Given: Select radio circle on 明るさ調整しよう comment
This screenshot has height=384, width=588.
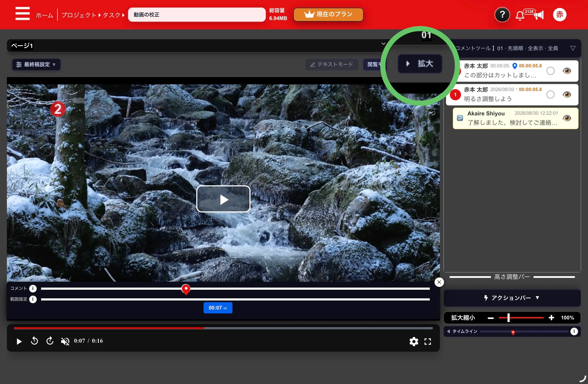Looking at the screenshot, I should (x=551, y=95).
